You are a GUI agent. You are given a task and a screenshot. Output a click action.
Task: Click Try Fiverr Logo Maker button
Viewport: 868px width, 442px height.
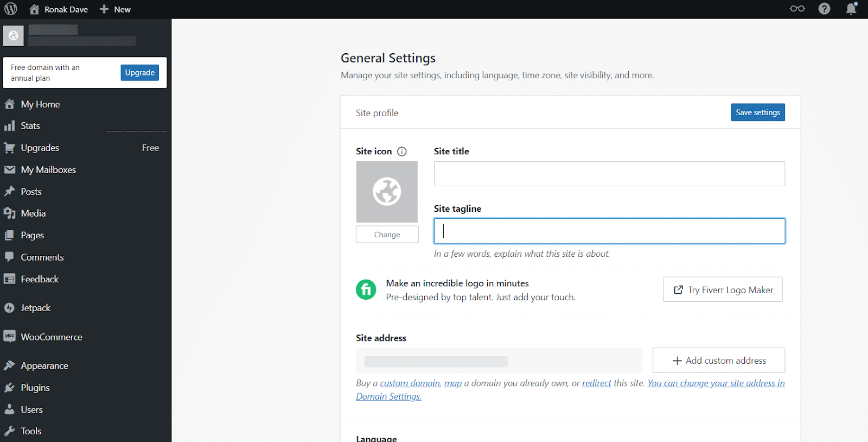(723, 289)
